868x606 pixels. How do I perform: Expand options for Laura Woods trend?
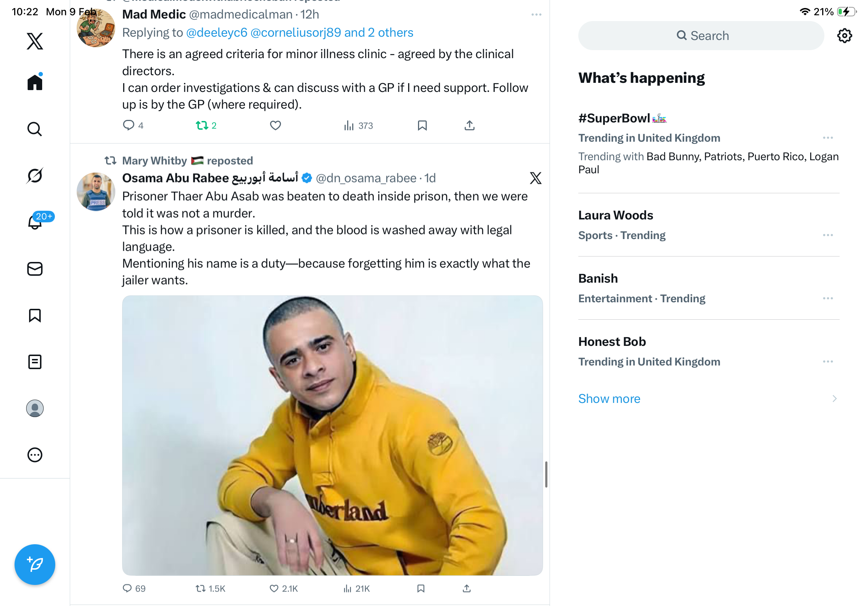tap(828, 235)
